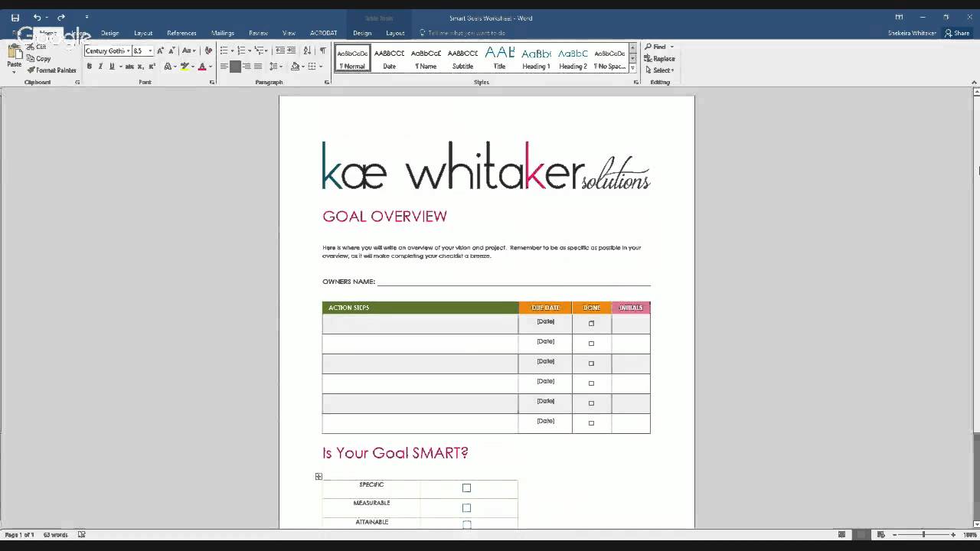Screen dimensions: 980x551
Task: Check the SPECIFIC checkbox
Action: click(466, 487)
